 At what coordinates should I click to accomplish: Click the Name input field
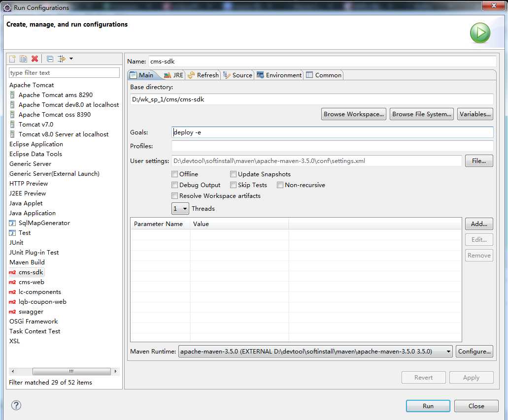(x=322, y=61)
